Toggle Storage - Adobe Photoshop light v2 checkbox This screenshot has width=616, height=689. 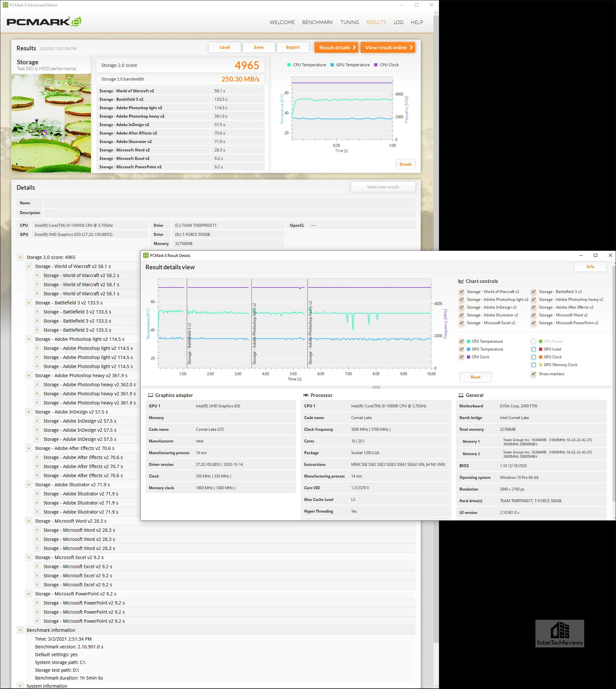point(461,300)
